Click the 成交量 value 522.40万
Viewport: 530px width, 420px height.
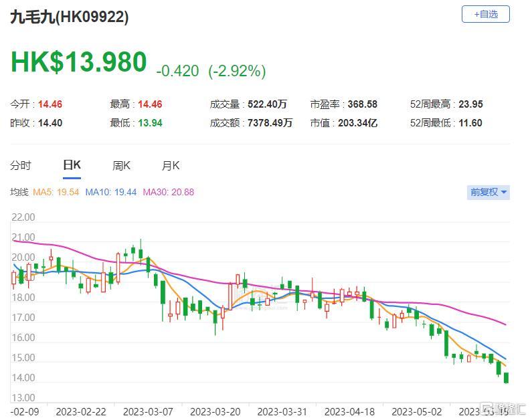[267, 104]
